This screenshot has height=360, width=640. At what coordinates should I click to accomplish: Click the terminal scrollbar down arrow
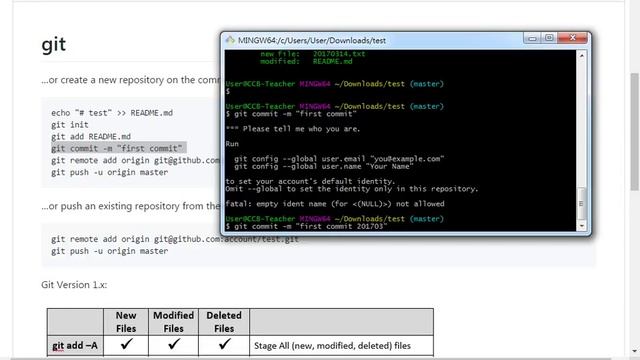pos(582,226)
